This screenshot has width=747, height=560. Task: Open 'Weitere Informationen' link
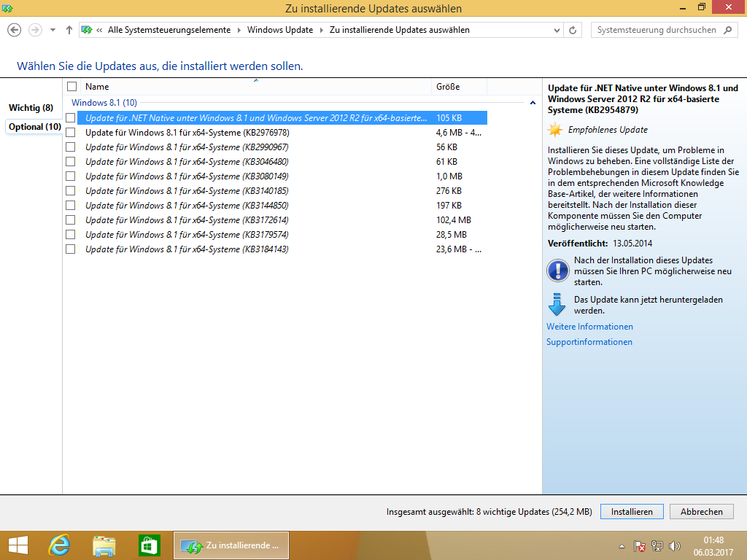589,327
